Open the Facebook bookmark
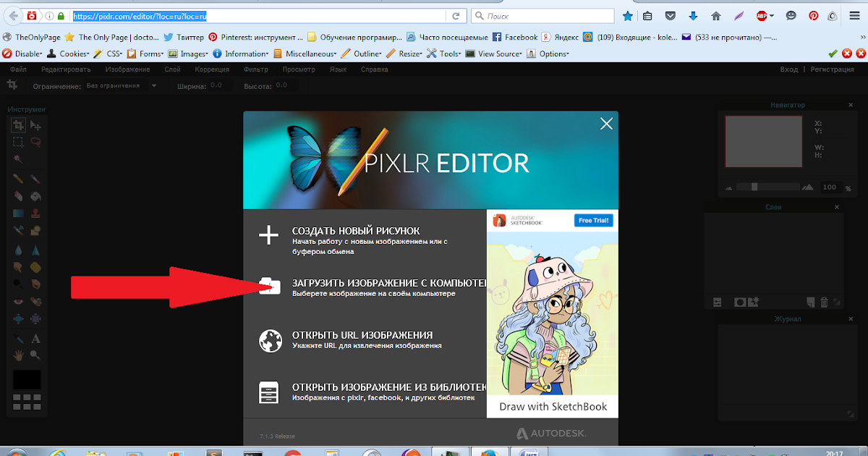 515,37
